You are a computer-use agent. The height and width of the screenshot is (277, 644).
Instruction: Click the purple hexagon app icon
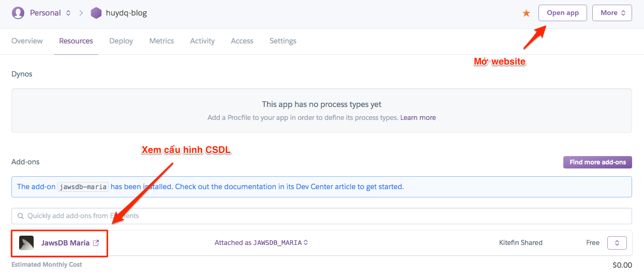click(96, 13)
